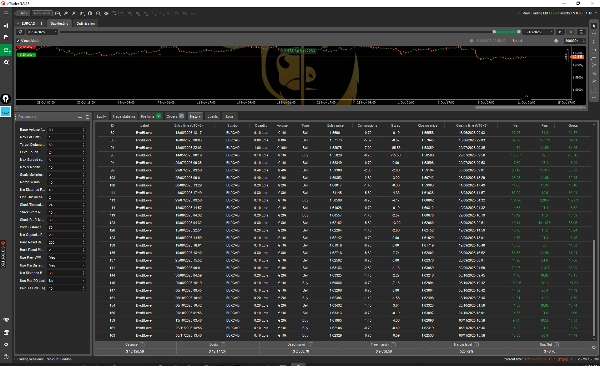Viewport: 600px width, 366px height.
Task: Click the orange current price label on chart axis
Action: coord(577,57)
